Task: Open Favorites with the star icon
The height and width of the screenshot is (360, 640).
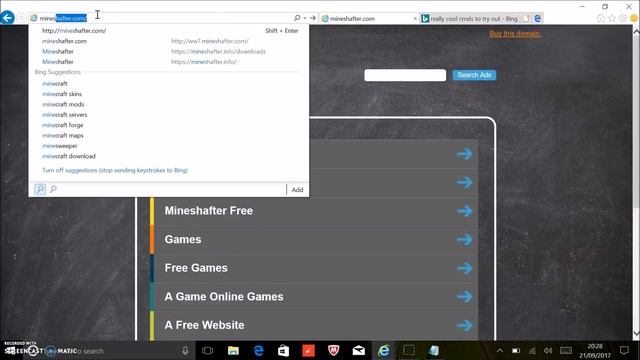Action: tap(611, 18)
